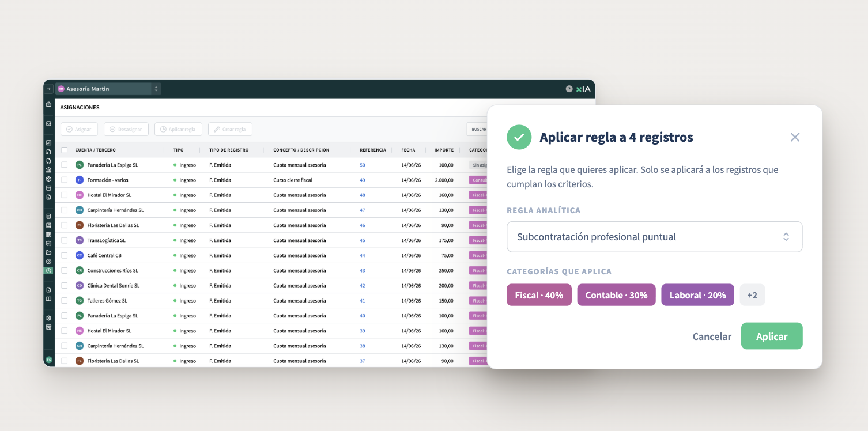Open reference link 45
Viewport: 868px width, 431px height.
[363, 240]
